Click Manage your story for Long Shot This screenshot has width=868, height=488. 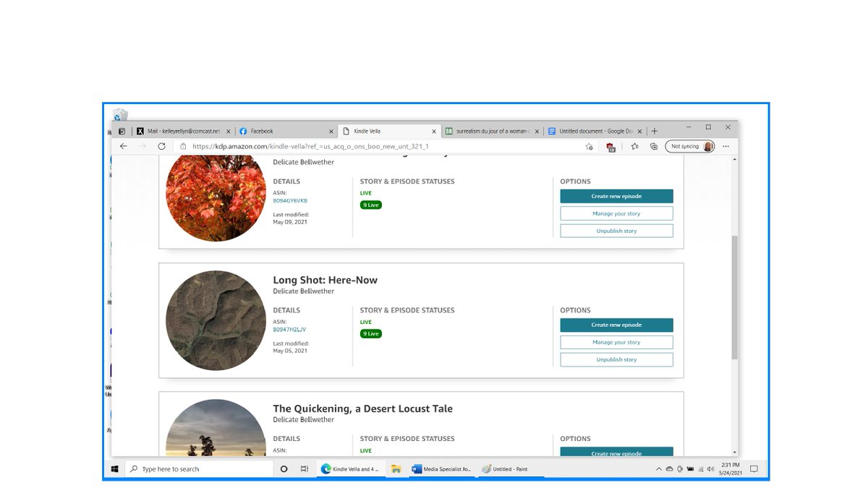616,342
